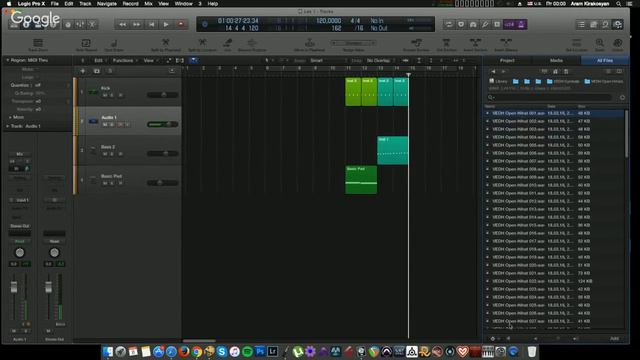Open the List Editors button
The width and height of the screenshot is (640, 360).
pos(581,24)
